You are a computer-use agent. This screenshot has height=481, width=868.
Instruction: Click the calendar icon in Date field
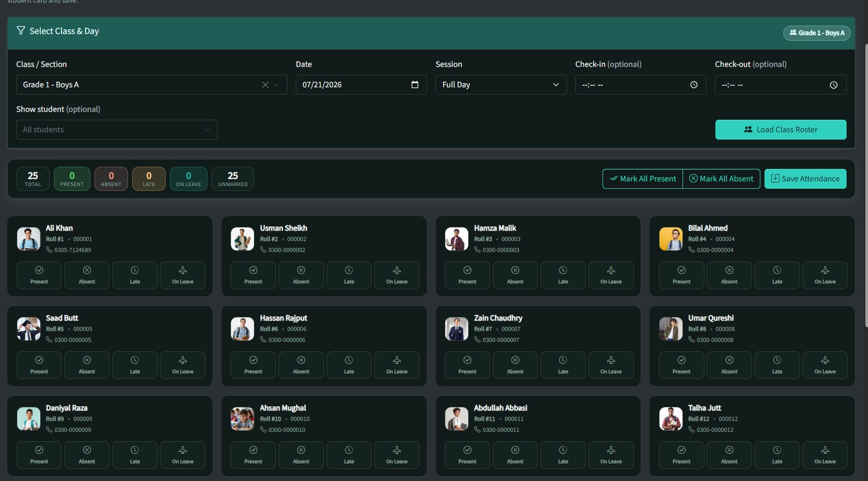[415, 85]
